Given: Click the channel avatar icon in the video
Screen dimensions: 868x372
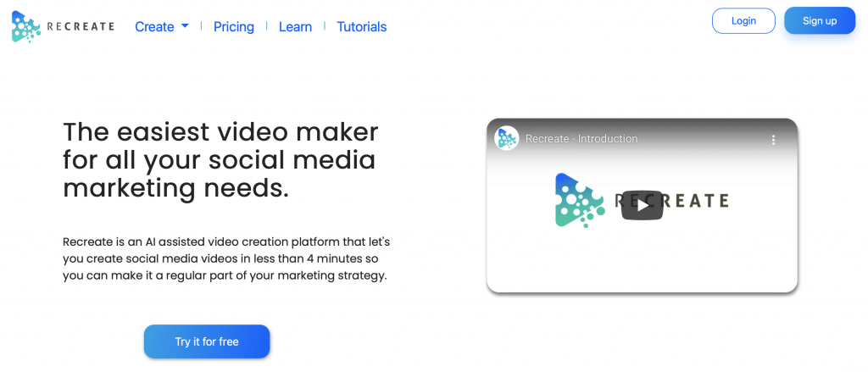Looking at the screenshot, I should tap(506, 138).
